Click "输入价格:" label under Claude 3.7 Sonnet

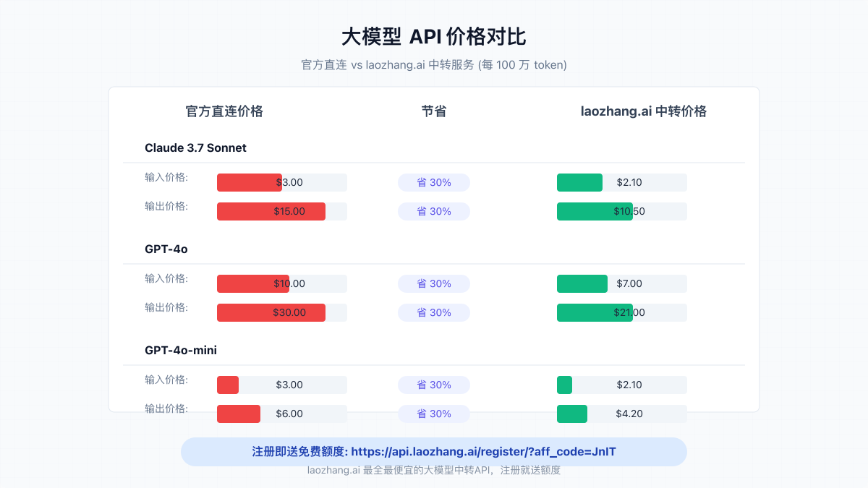[166, 177]
